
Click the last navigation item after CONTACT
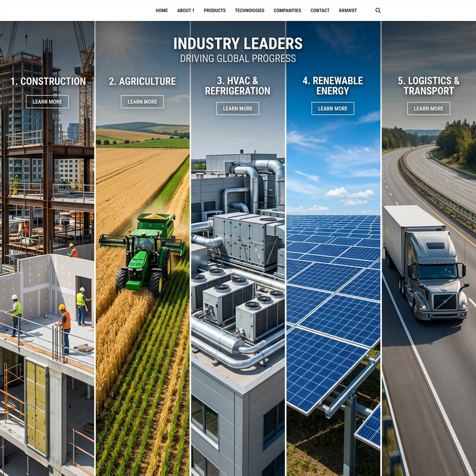point(348,10)
